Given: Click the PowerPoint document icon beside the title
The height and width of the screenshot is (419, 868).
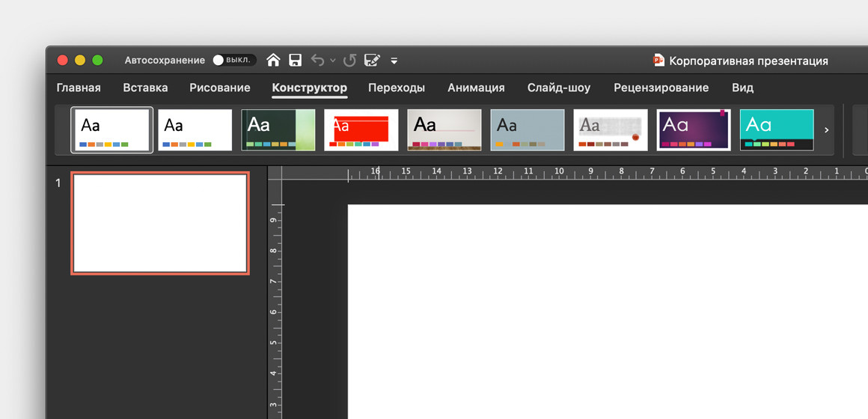Looking at the screenshot, I should click(x=658, y=61).
